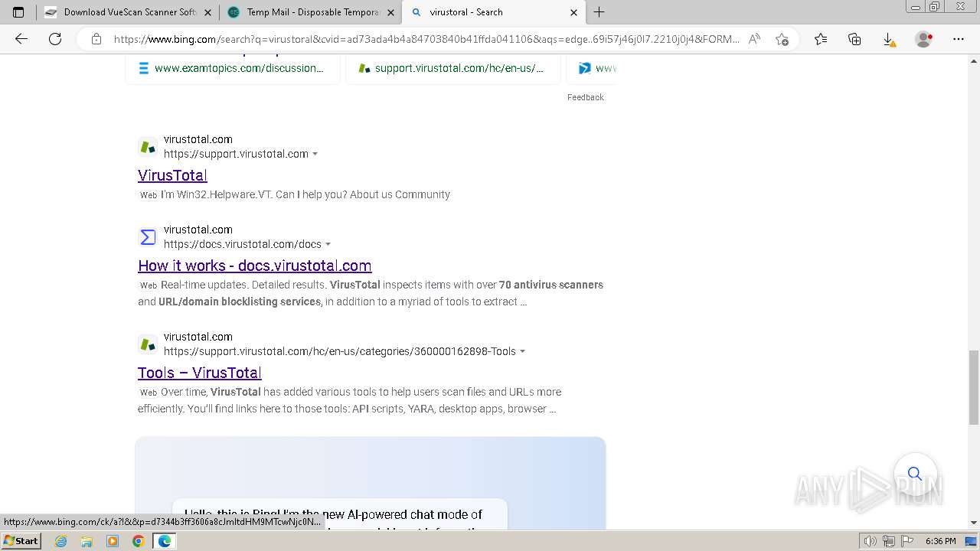Click the floating search magnifier button
The width and height of the screenshot is (980, 551).
click(x=915, y=474)
